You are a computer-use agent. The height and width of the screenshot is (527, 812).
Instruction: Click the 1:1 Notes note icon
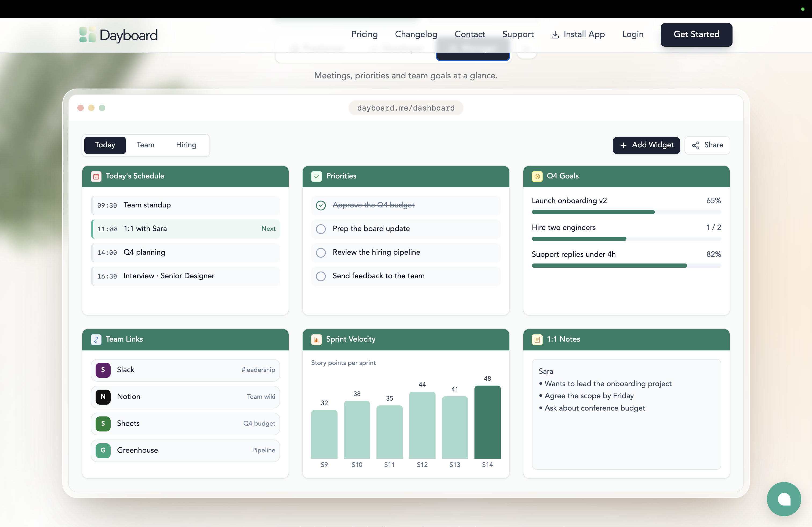click(537, 339)
